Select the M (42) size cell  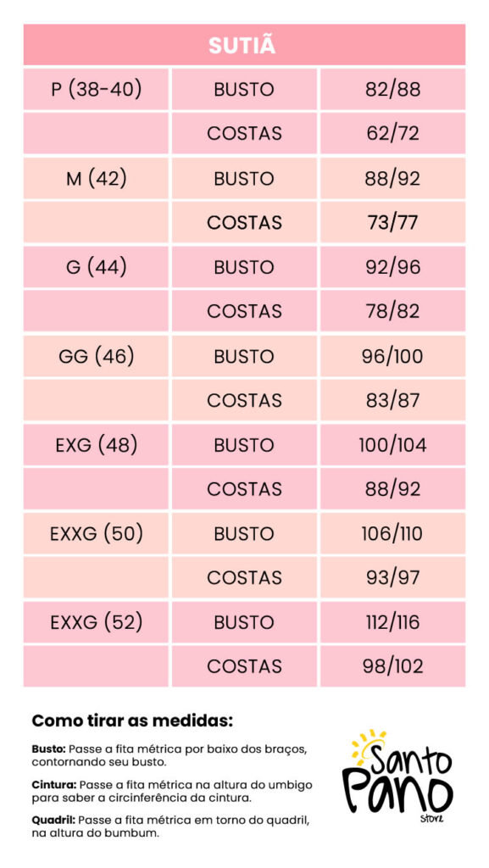(x=96, y=178)
